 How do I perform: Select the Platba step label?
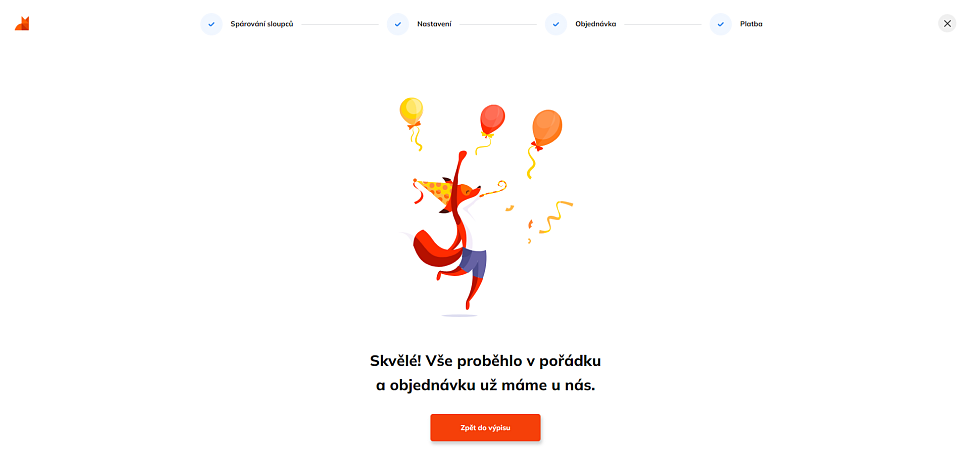coord(751,24)
